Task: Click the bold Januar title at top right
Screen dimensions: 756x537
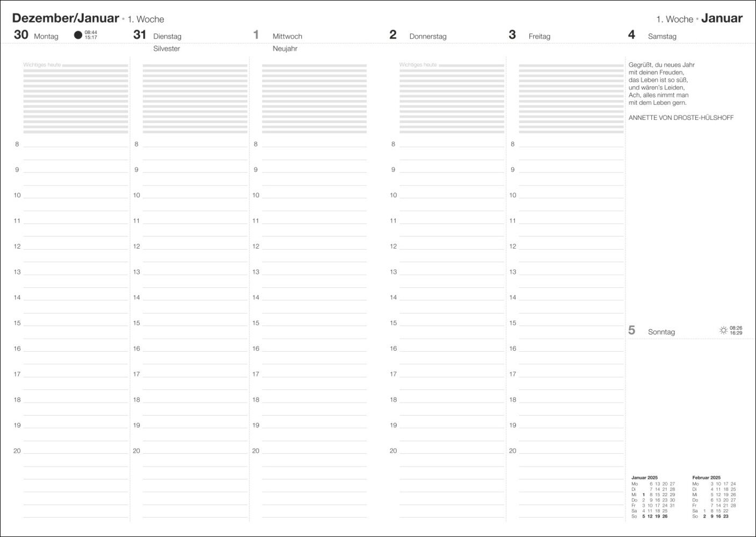Action: 722,18
